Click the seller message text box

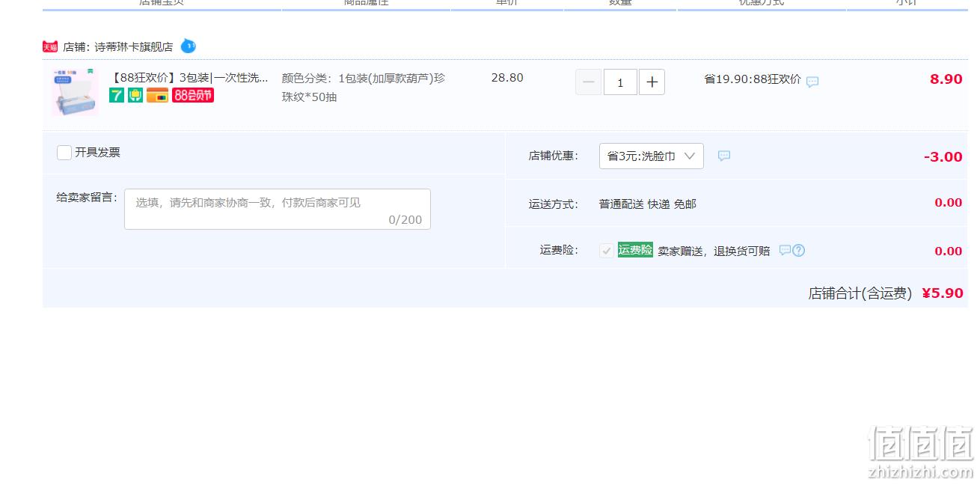[278, 209]
